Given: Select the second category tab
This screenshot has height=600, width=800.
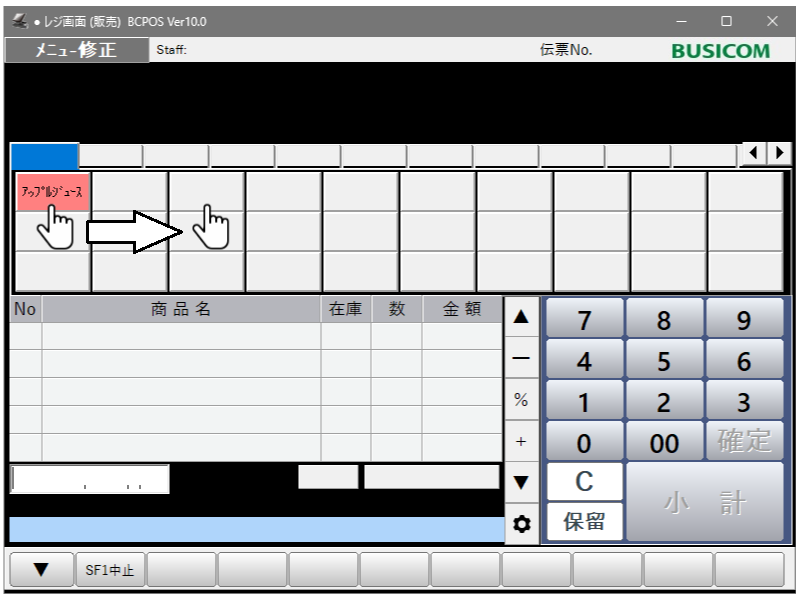Looking at the screenshot, I should tap(111, 157).
